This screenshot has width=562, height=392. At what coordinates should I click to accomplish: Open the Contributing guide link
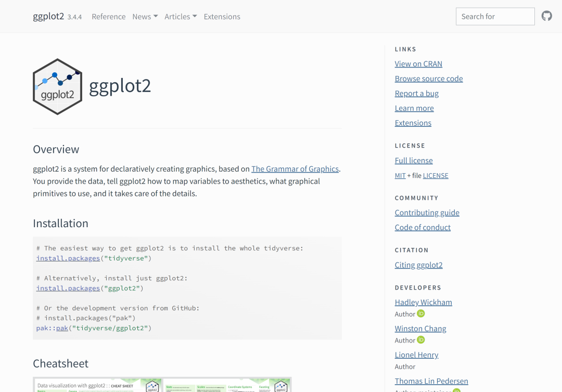click(427, 213)
